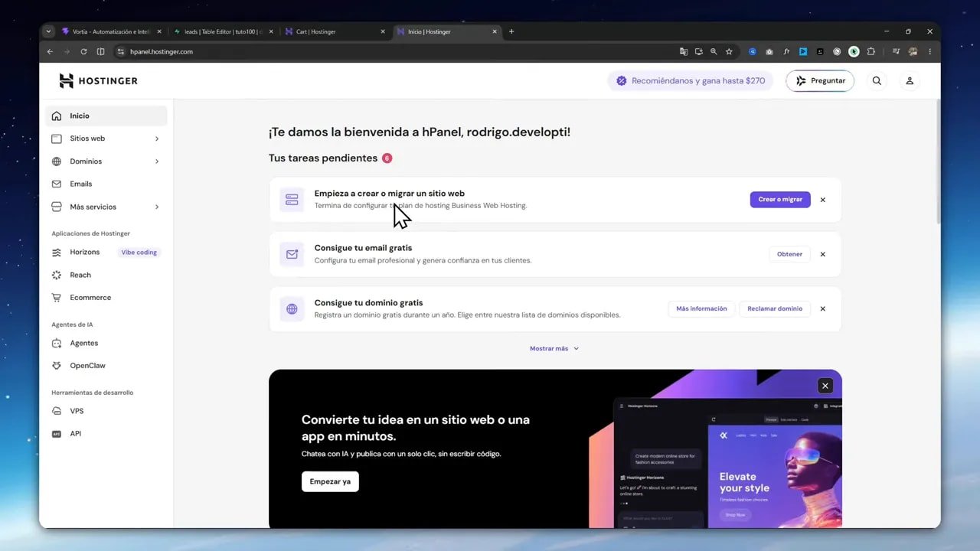Click the Agentes robot icon
The image size is (980, 551).
coord(57,343)
